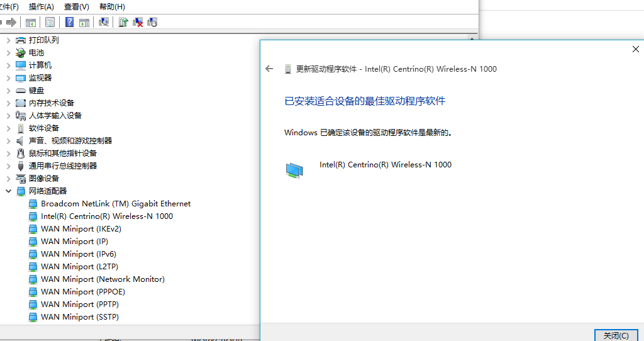644x341 pixels.
Task: Click the monitor icon beside 监视器
Action: pyautogui.click(x=21, y=78)
